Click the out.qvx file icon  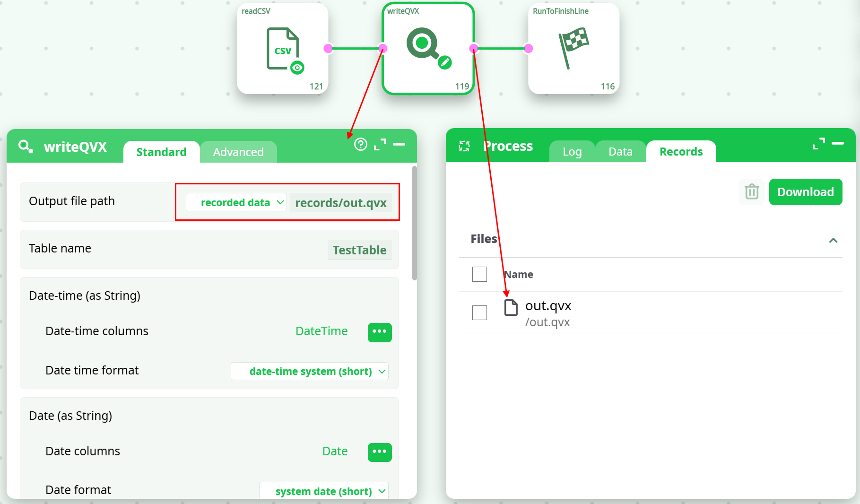(511, 308)
